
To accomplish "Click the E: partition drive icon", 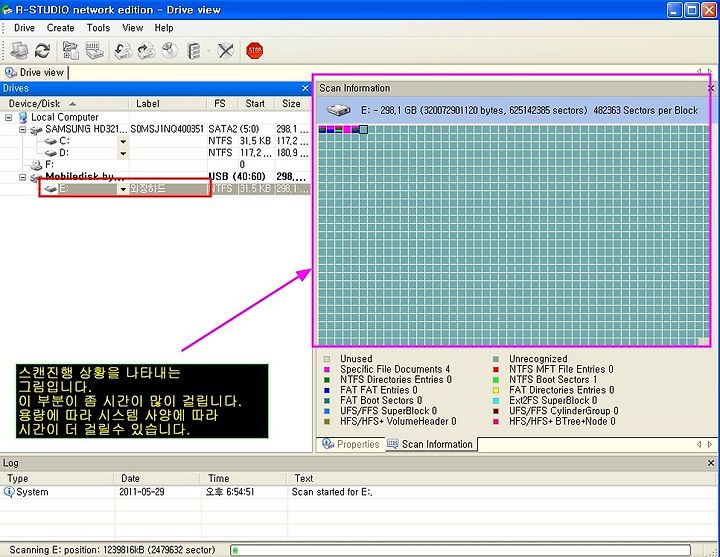I will [x=51, y=189].
